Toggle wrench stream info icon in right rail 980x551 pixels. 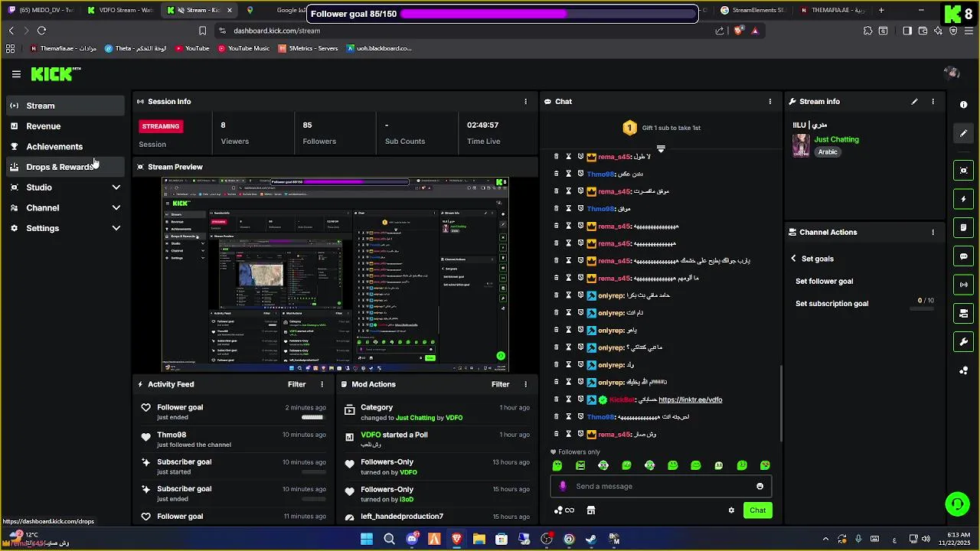(x=964, y=341)
